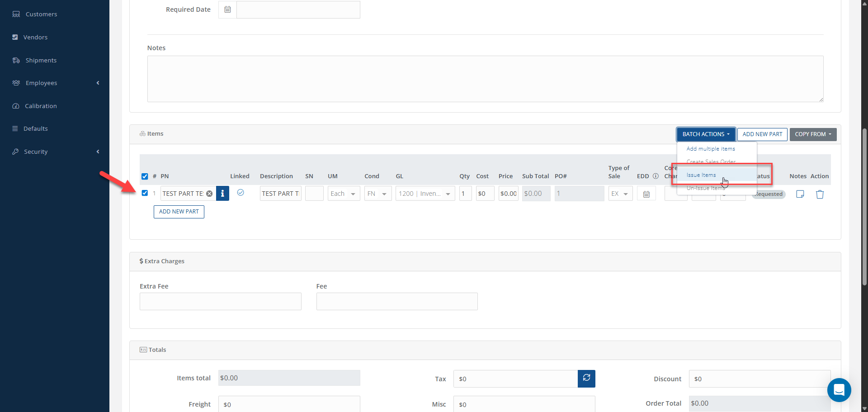Screen dimensions: 868x412
Task: Open the Cond FN dropdown
Action: (x=377, y=194)
